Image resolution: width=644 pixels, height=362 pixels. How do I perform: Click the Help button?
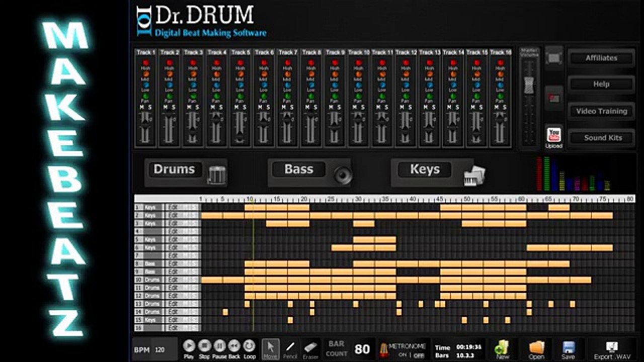601,84
